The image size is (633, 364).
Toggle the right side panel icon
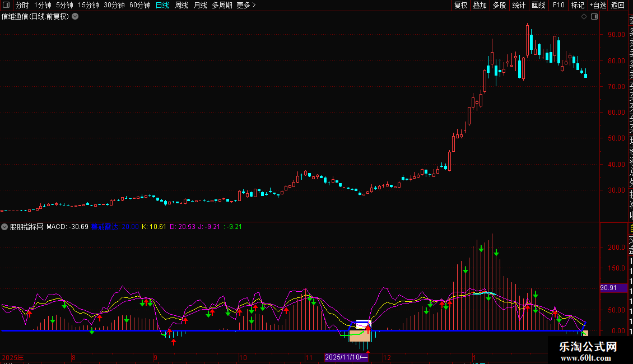click(x=594, y=17)
